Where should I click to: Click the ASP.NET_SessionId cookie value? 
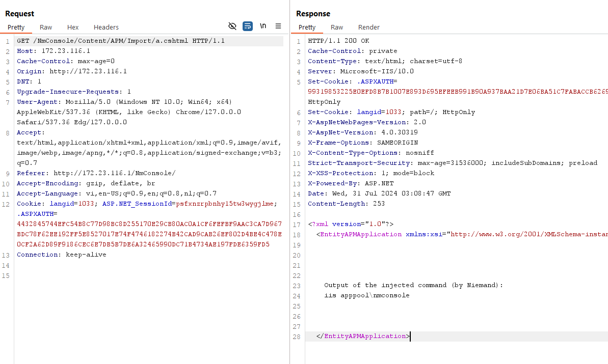pyautogui.click(x=225, y=204)
